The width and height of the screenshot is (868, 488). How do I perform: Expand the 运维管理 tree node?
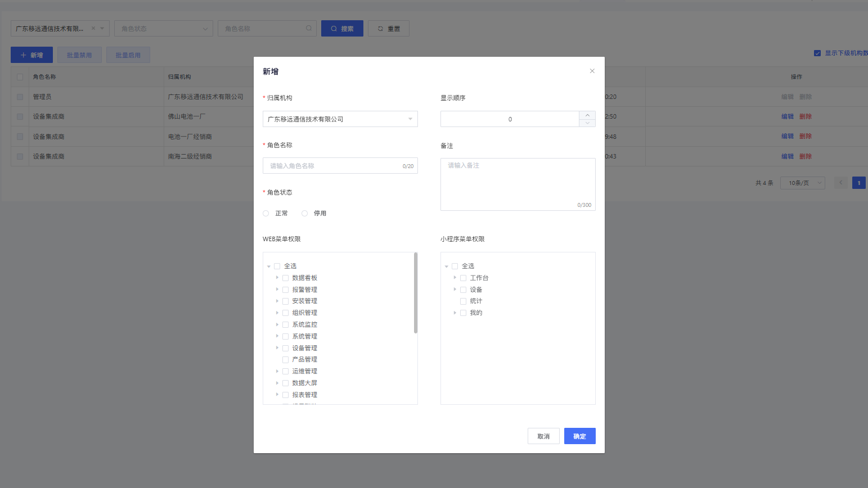pos(277,371)
